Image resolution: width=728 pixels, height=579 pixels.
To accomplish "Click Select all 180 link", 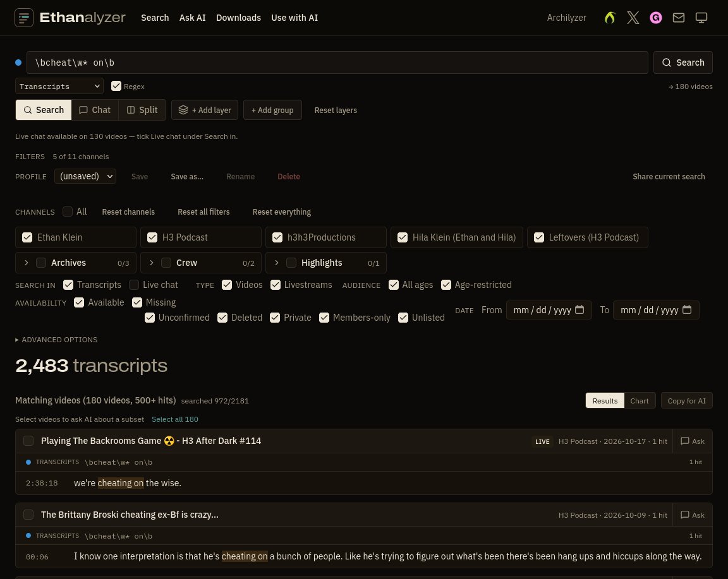I will (175, 419).
